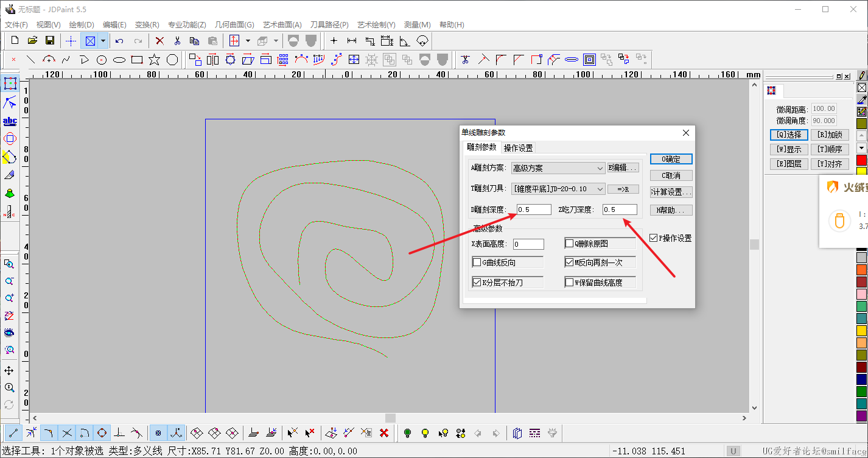Click the horizontal dimension measure icon
This screenshot has height=458, width=868.
pyautogui.click(x=352, y=41)
